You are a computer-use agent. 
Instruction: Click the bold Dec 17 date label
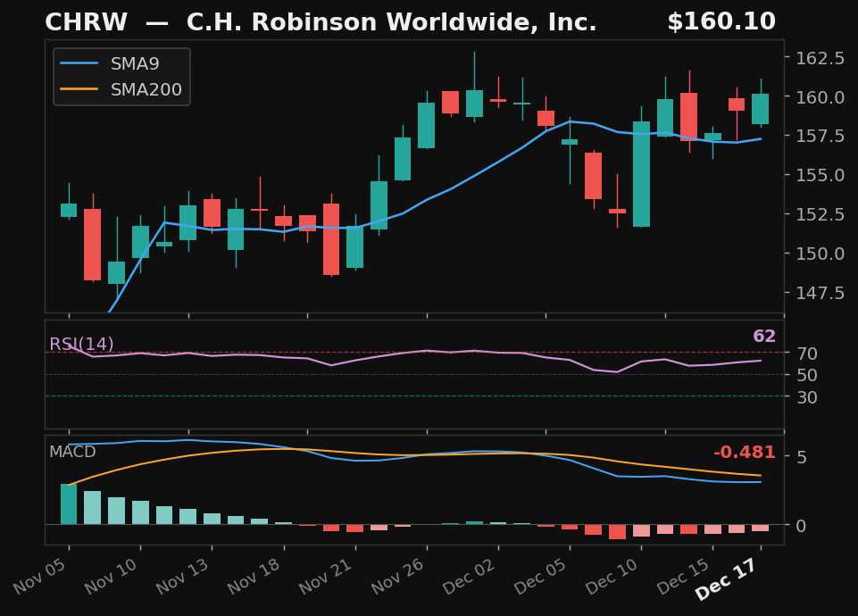pos(728,579)
